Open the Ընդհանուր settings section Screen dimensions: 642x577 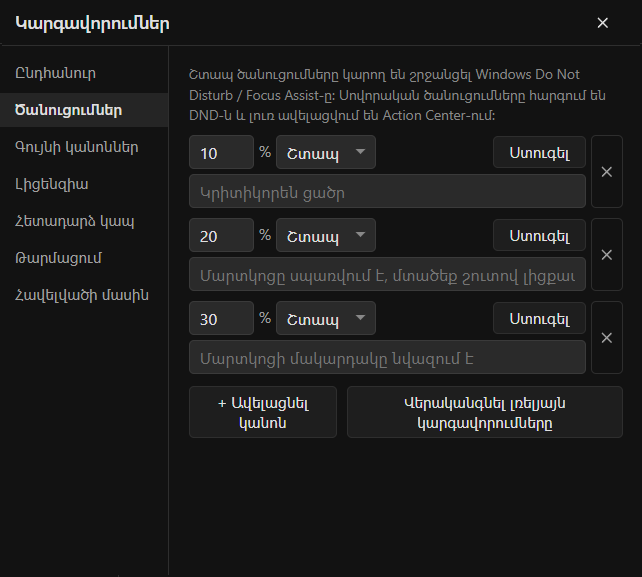[84, 73]
